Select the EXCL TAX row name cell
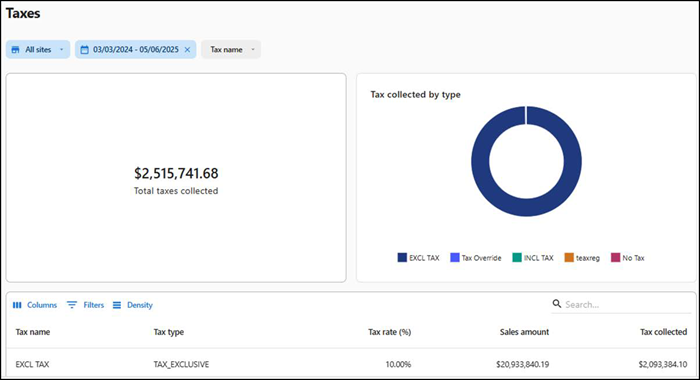Screen dimensions: 700x380 tap(33, 364)
